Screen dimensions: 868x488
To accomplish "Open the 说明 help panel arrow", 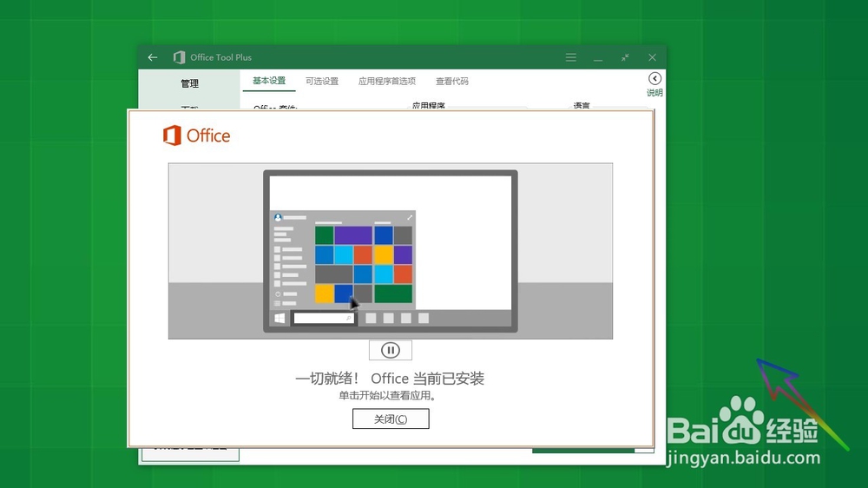I will pos(654,79).
